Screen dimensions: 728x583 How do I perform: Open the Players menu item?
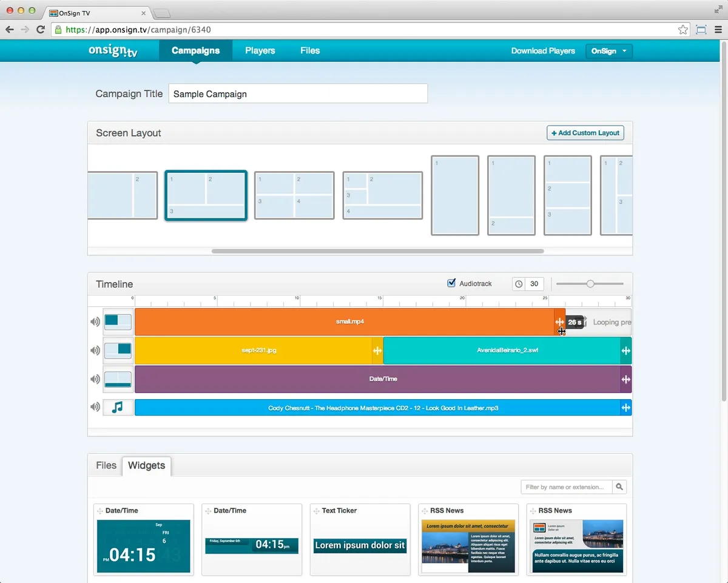(260, 51)
